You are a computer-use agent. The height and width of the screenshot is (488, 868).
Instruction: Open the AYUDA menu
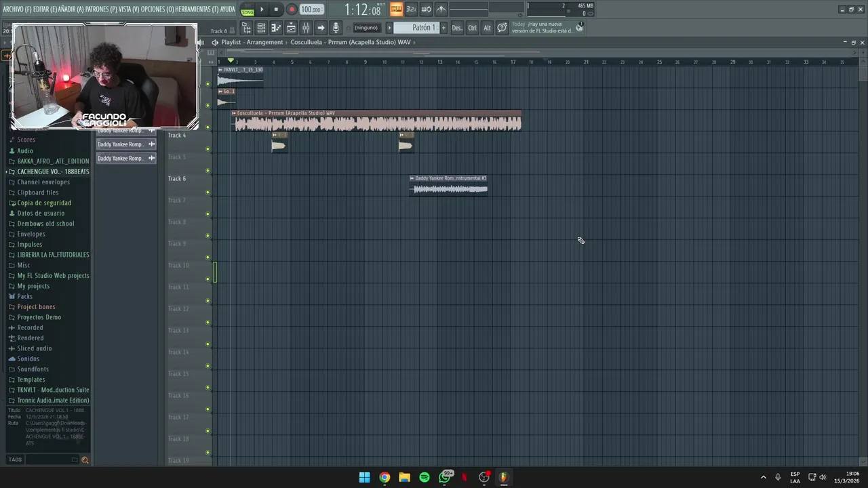click(227, 9)
